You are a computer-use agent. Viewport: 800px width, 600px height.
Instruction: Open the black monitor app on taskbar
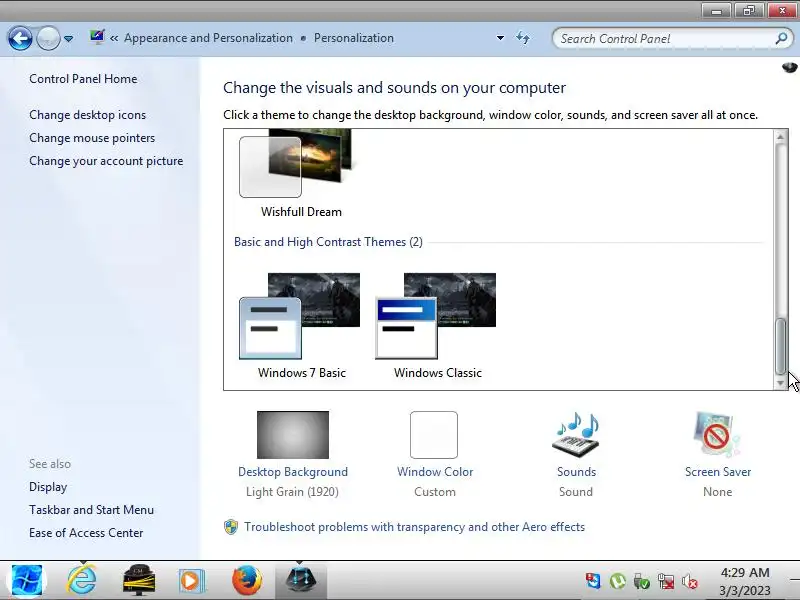[x=139, y=580]
